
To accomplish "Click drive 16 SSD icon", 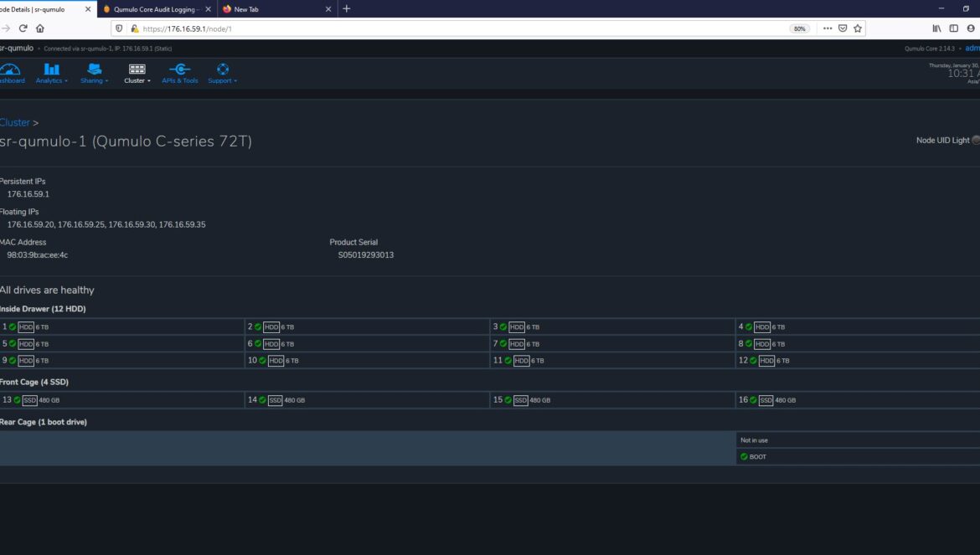I will pos(766,400).
